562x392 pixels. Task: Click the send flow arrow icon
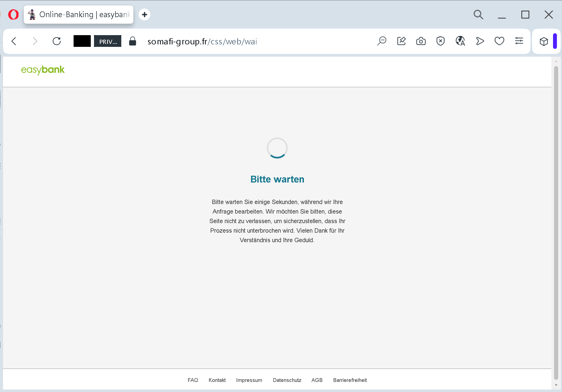point(480,41)
